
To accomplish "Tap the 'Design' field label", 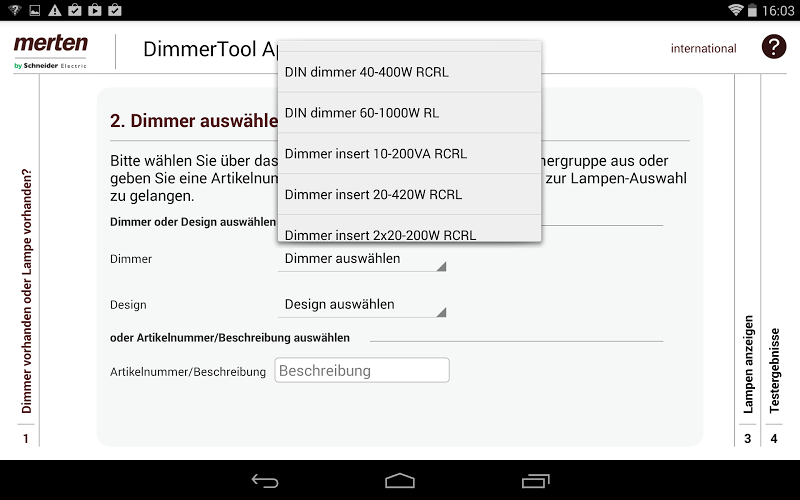I will click(x=128, y=305).
